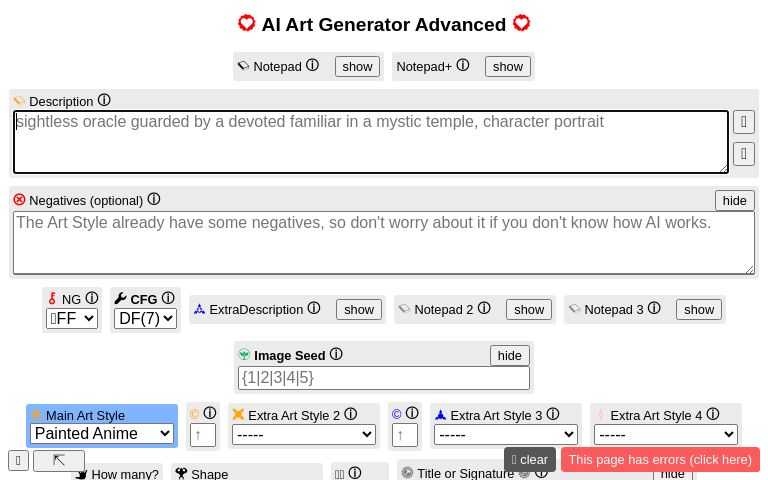
Task: Open the NG dropdown
Action: pyautogui.click(x=72, y=319)
